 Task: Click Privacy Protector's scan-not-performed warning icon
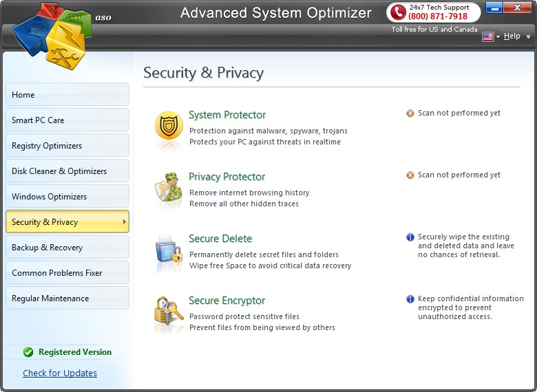[410, 175]
